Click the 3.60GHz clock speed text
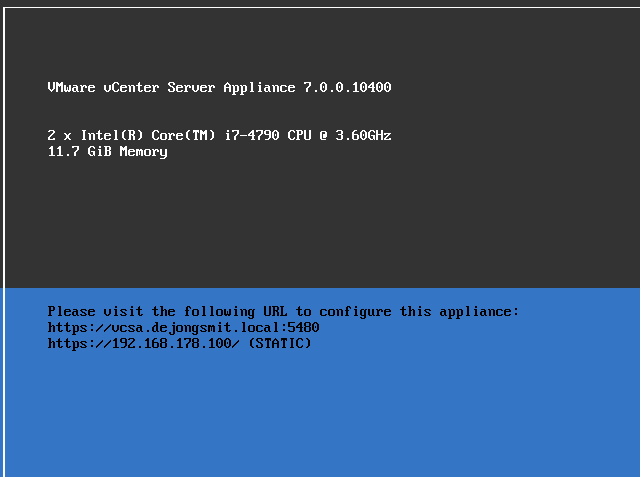This screenshot has width=640, height=477. pyautogui.click(x=363, y=135)
